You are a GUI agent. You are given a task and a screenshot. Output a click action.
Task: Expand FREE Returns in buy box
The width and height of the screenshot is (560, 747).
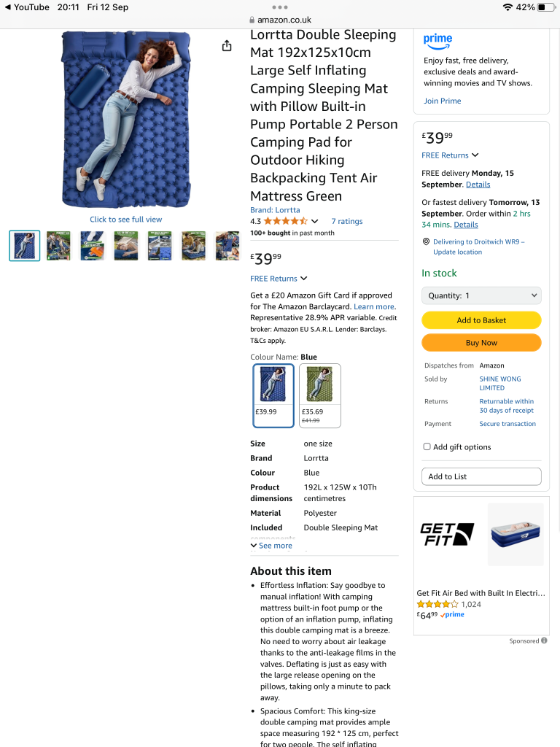[x=450, y=155]
